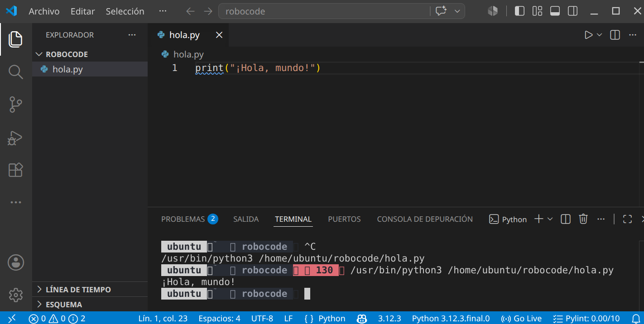
Task: Expand the ESQUEMA section
Action: 90,304
